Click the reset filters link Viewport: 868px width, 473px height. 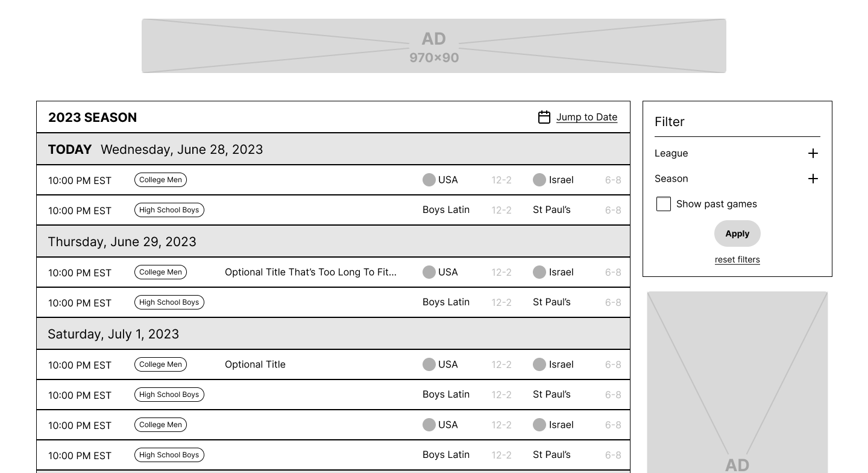click(737, 259)
